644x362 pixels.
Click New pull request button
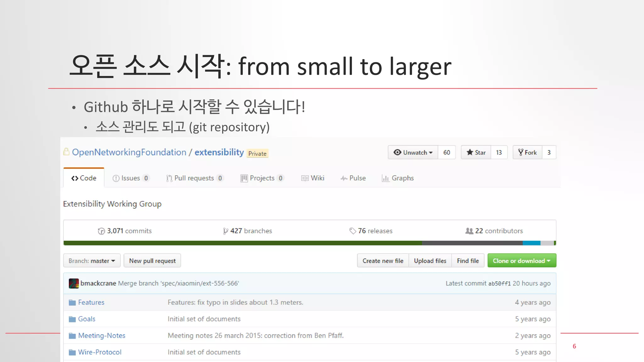click(x=152, y=261)
